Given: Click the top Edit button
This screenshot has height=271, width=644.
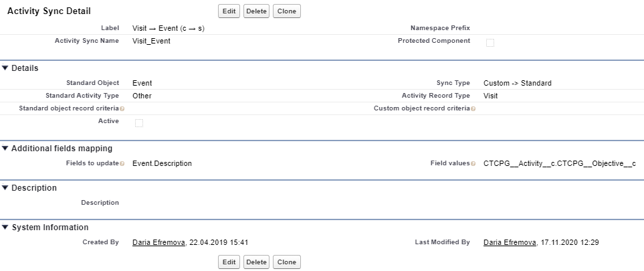Looking at the screenshot, I should [x=229, y=11].
